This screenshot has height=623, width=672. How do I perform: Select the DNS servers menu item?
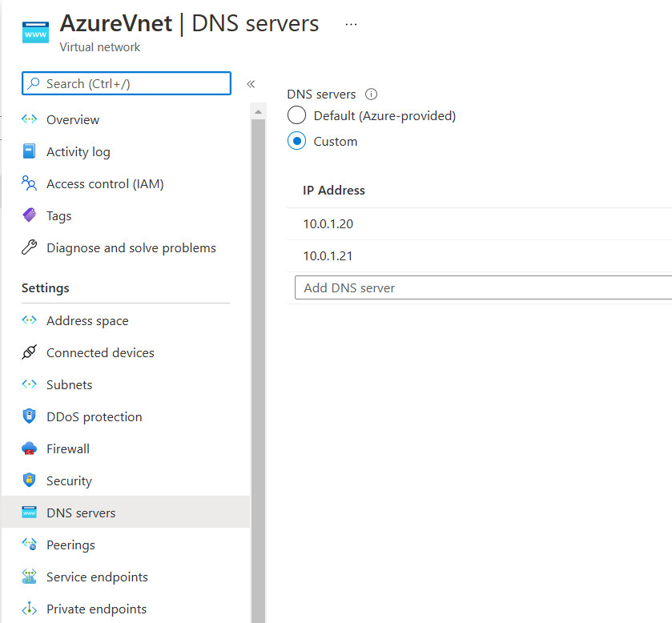pyautogui.click(x=126, y=512)
